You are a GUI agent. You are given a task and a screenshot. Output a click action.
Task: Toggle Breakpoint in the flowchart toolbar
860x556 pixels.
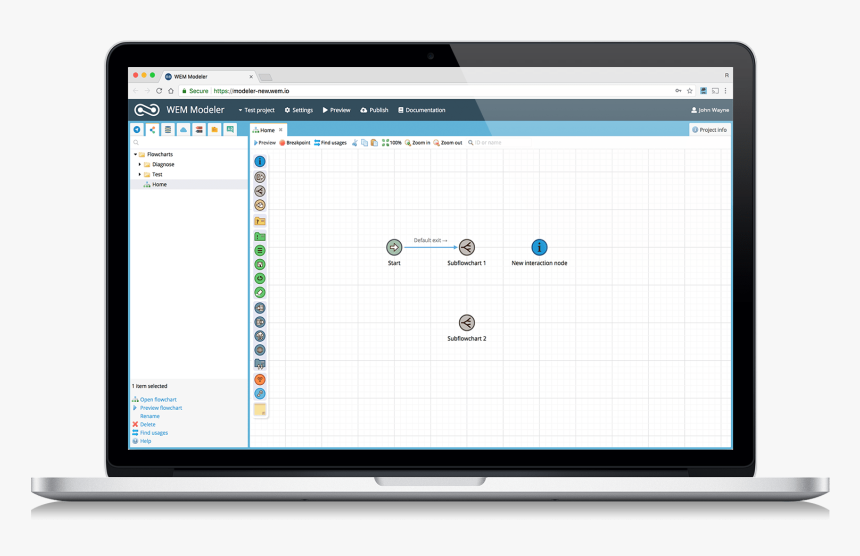(x=295, y=143)
